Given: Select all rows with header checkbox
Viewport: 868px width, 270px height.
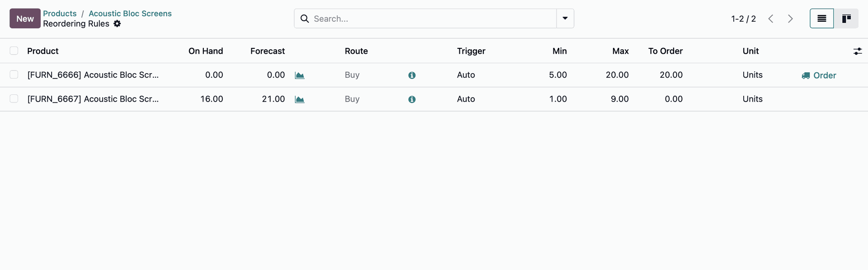Looking at the screenshot, I should coord(14,51).
